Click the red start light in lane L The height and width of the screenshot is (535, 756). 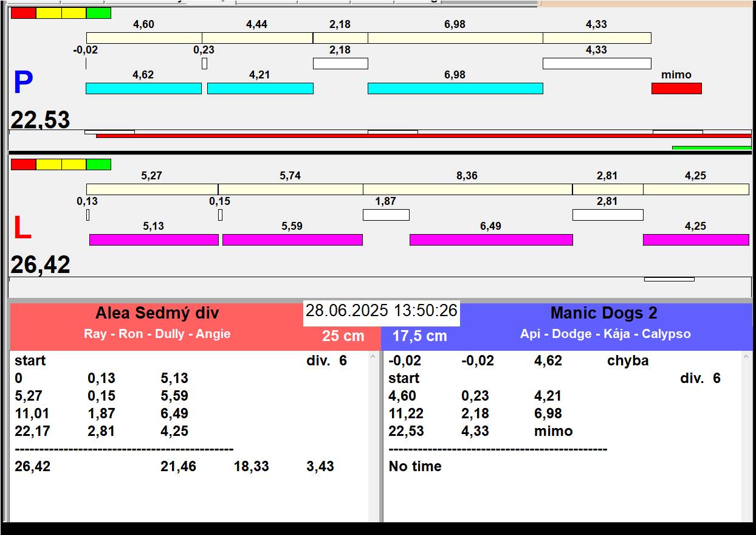[23, 164]
